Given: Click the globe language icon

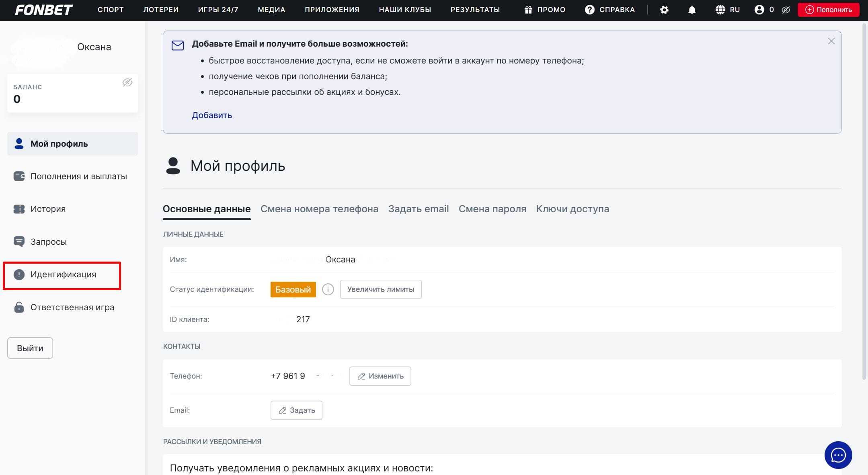Looking at the screenshot, I should coord(720,10).
